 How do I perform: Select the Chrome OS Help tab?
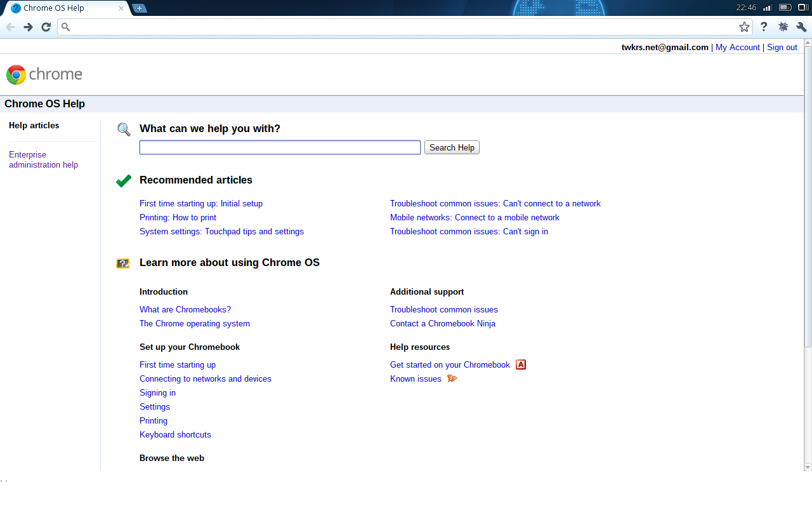67,8
